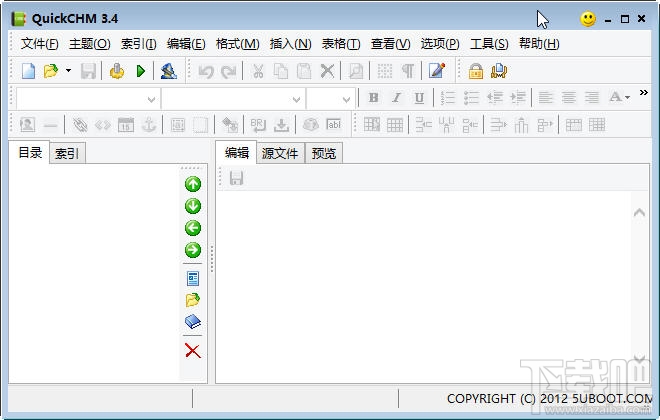660x420 pixels.
Task: Click the toolbar delete X icon
Action: tap(327, 71)
